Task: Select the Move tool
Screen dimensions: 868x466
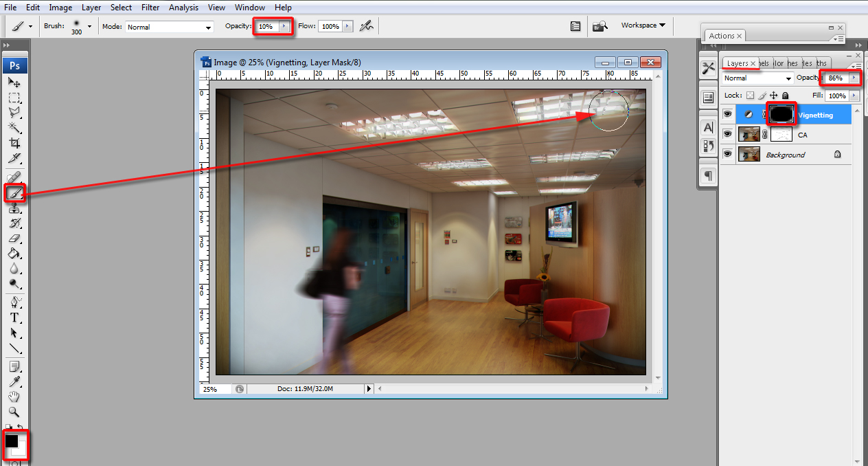Action: pyautogui.click(x=14, y=82)
